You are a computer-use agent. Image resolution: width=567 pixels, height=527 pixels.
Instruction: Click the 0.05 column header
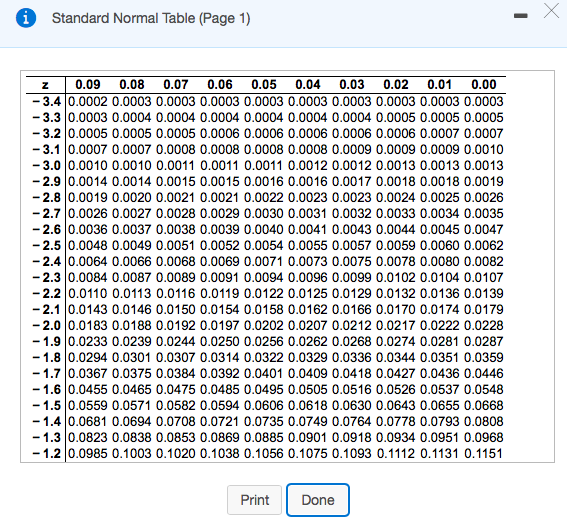tap(264, 85)
